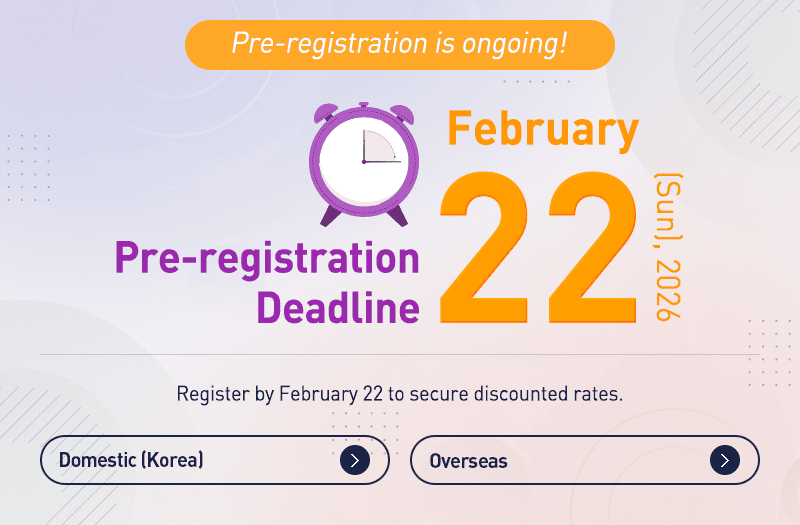The image size is (800, 525).
Task: Click the purple "Deadline" word
Action: (338, 307)
